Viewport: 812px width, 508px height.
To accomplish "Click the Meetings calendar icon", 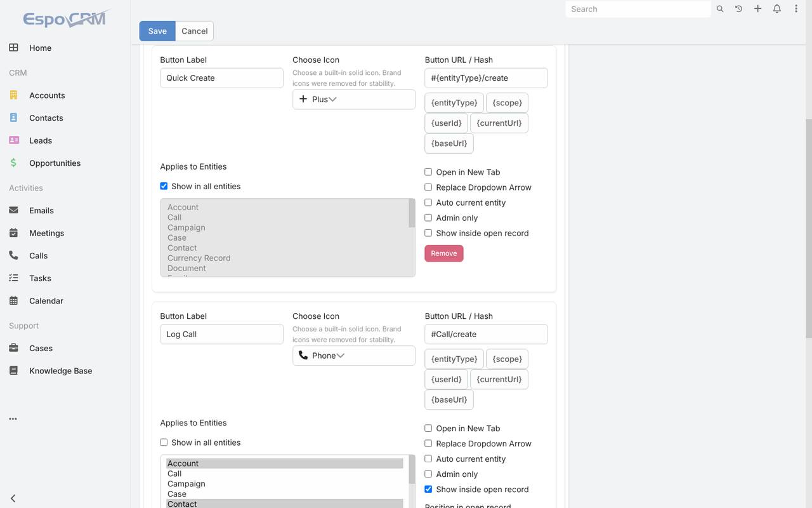I will point(13,233).
